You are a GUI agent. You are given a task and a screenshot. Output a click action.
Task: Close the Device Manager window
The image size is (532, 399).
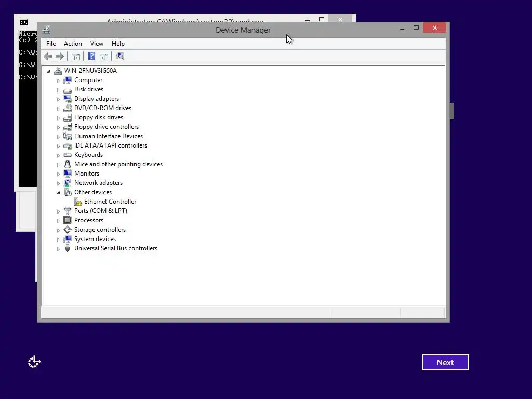[x=435, y=28]
